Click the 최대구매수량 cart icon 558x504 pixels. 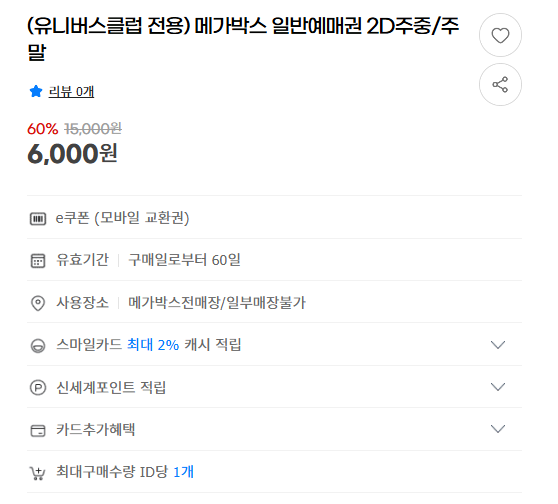pos(37,473)
